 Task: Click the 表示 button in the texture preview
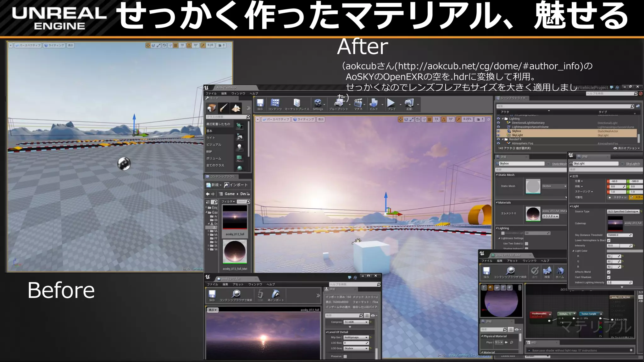tap(213, 310)
